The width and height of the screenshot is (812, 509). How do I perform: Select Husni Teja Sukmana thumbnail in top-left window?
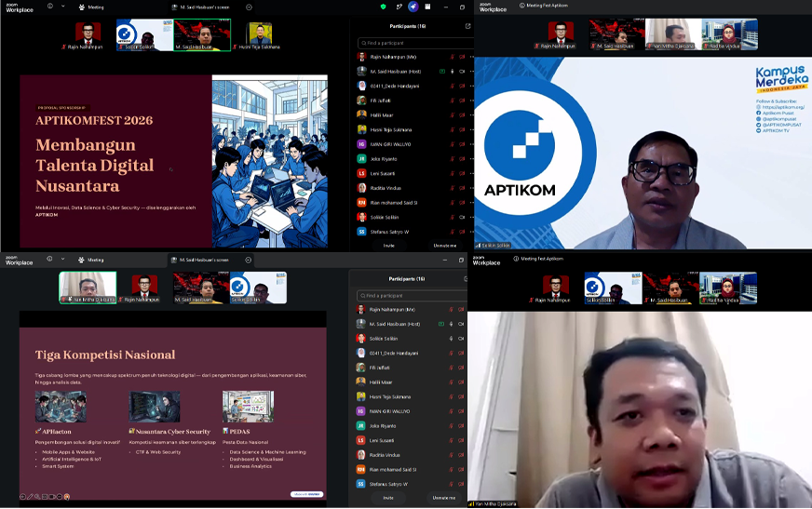click(260, 35)
